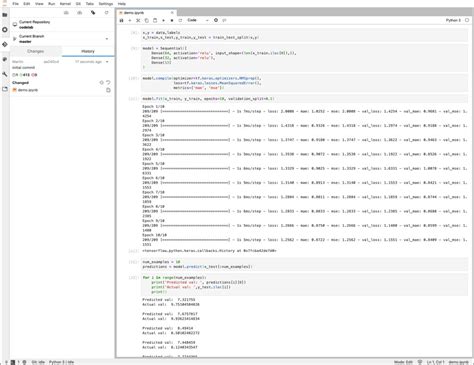Open the Git menu
474x365 pixels.
pos(78,4)
